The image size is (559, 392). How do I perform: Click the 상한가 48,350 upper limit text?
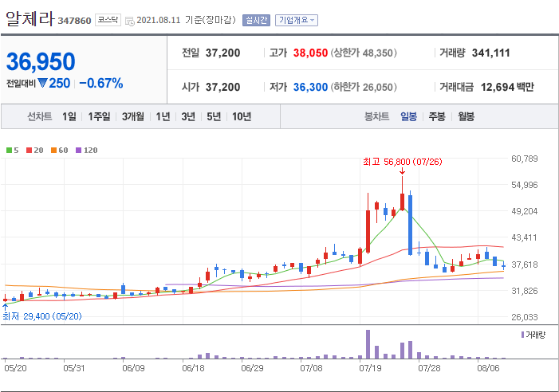[x=364, y=53]
